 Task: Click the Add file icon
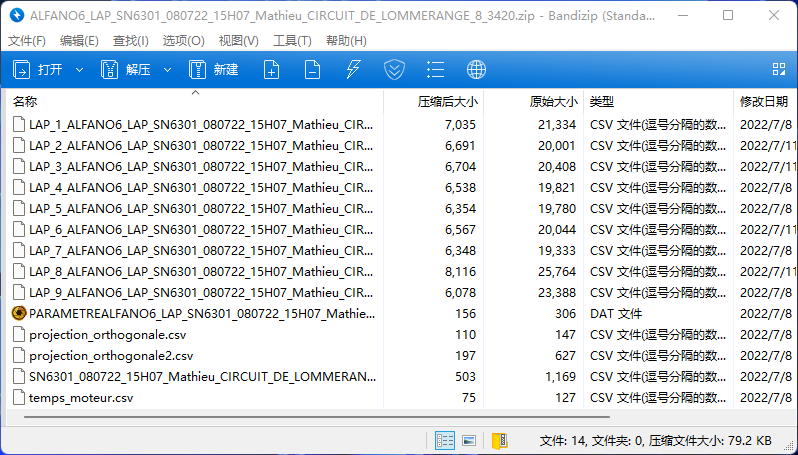[271, 70]
